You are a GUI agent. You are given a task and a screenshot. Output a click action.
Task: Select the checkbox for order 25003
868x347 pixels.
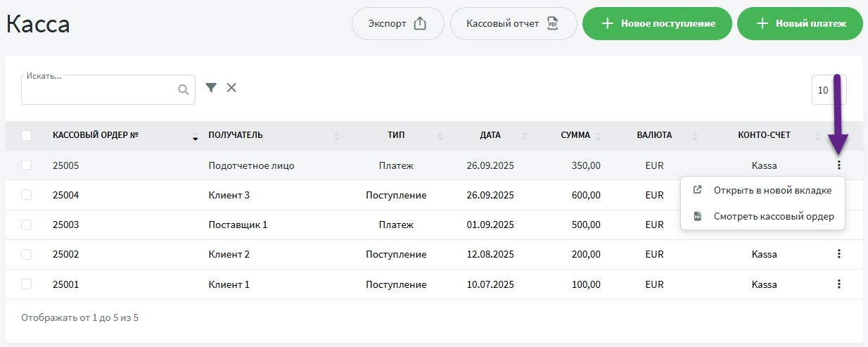(x=27, y=225)
